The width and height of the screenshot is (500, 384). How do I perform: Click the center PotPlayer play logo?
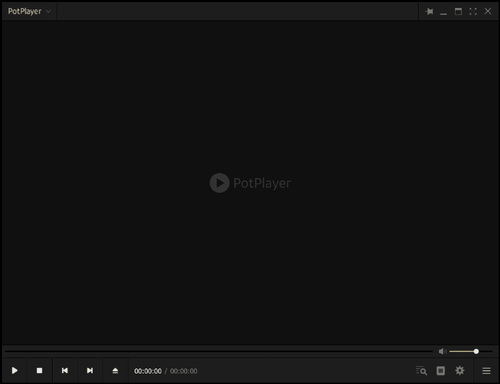pyautogui.click(x=219, y=183)
